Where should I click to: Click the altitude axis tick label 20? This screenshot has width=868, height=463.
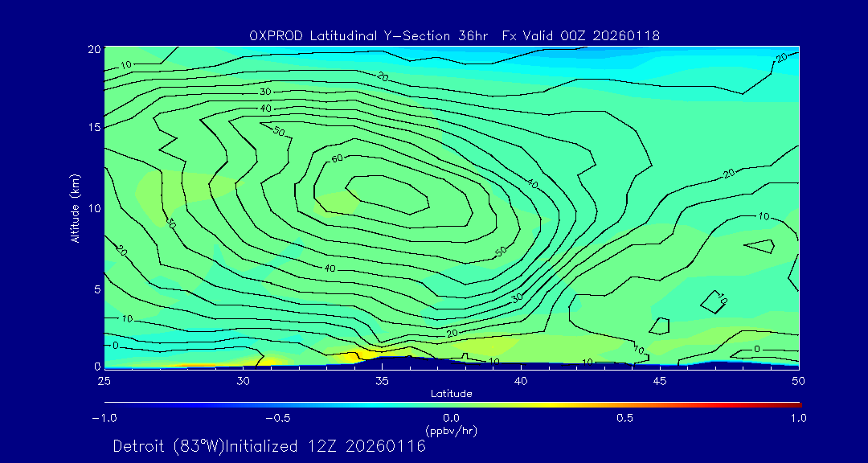click(93, 48)
